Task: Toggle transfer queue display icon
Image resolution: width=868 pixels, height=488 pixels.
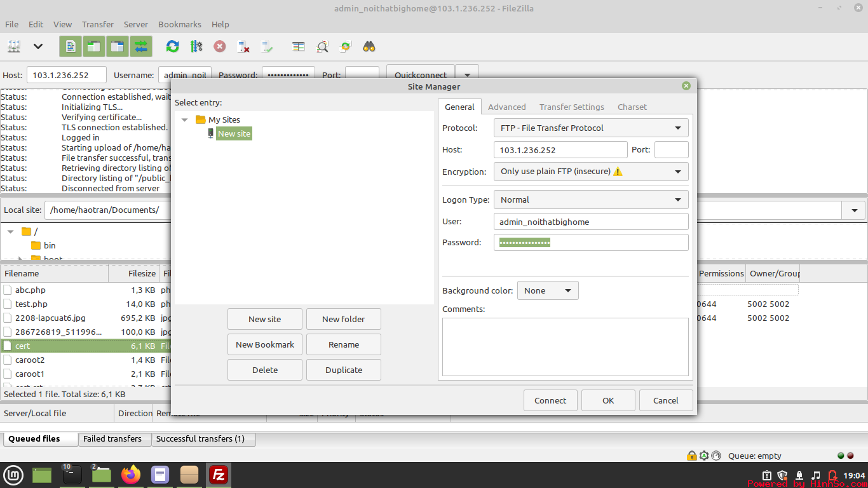Action: [141, 46]
